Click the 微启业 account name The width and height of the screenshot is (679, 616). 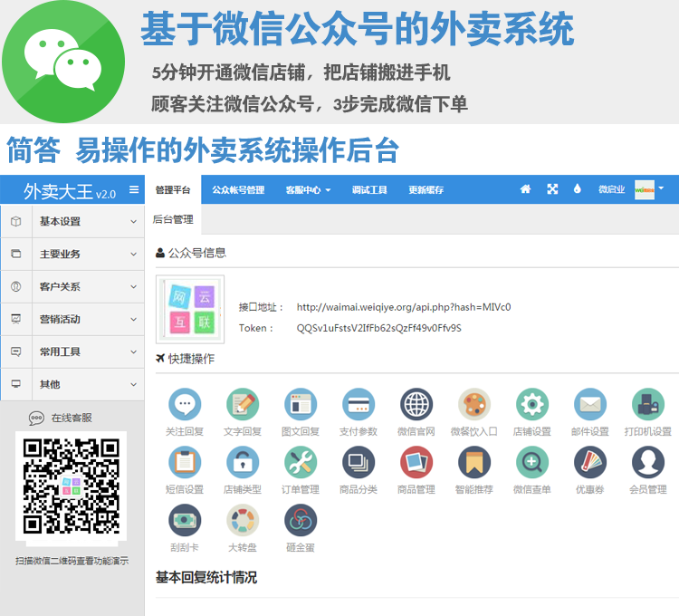[x=611, y=189]
